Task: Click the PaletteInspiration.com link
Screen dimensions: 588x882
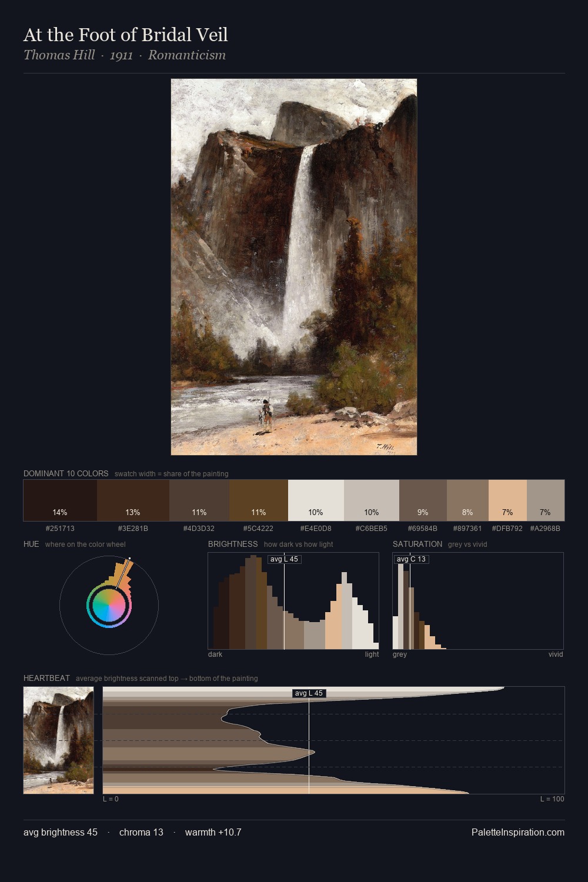Action: [x=518, y=832]
